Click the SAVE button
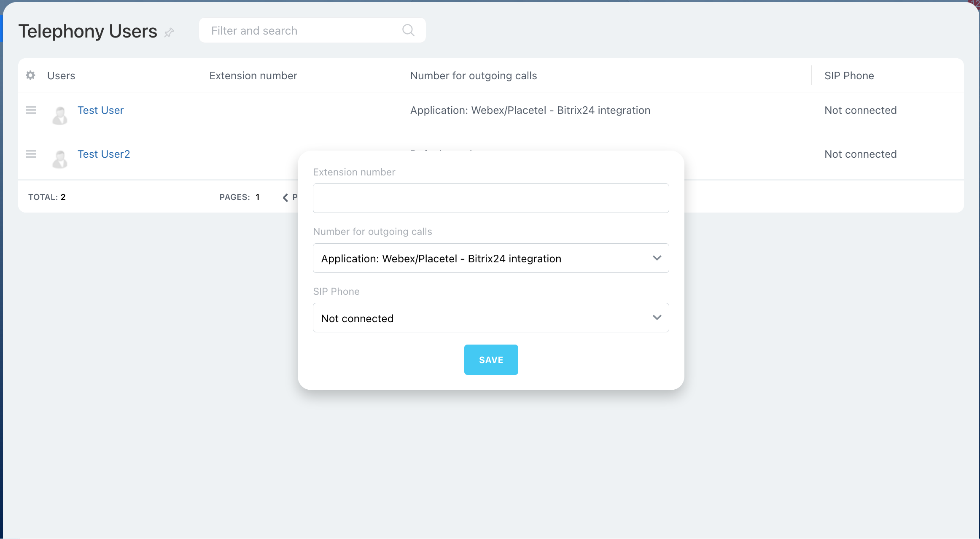This screenshot has width=980, height=539. 491,360
